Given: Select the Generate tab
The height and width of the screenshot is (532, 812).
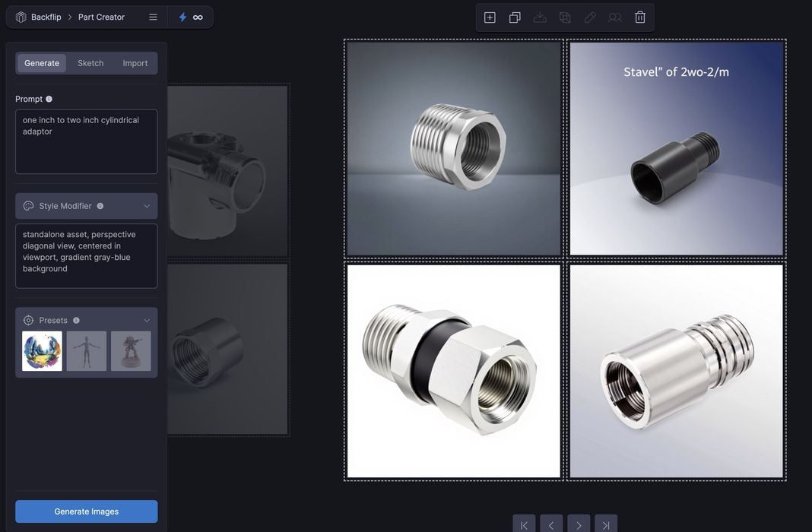Looking at the screenshot, I should [x=42, y=63].
